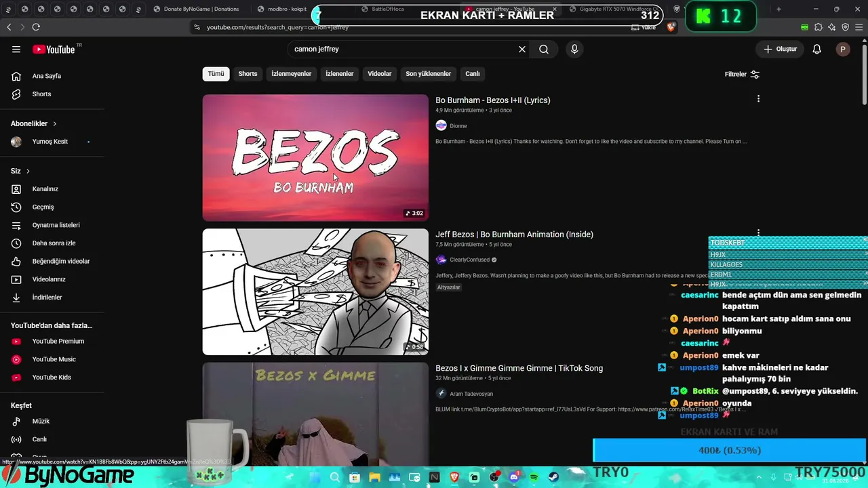Viewport: 868px width, 488px height.
Task: Select the Tümü filter chip
Action: point(216,74)
